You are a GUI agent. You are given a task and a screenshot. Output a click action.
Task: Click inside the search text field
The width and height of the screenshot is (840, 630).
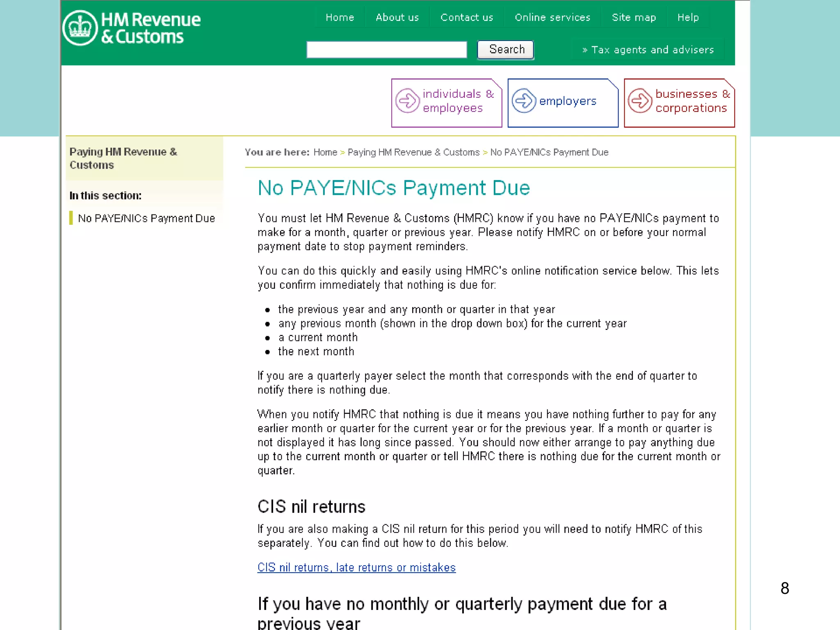pos(386,50)
